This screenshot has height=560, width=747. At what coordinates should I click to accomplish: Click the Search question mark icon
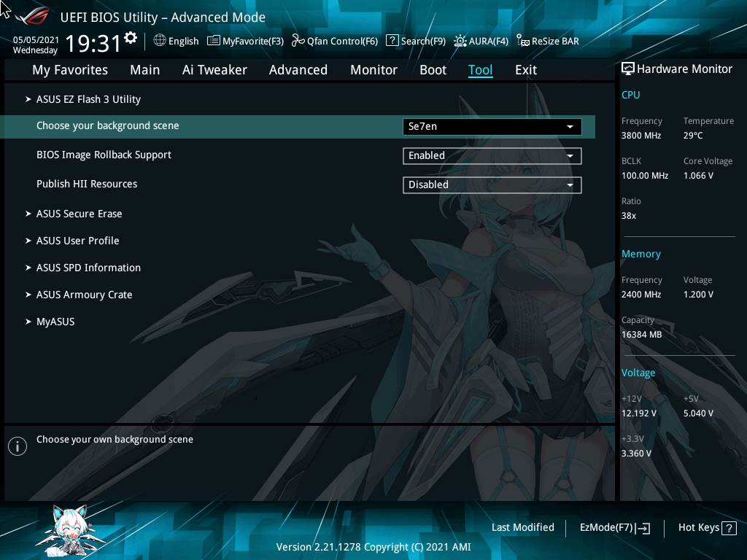pyautogui.click(x=392, y=41)
